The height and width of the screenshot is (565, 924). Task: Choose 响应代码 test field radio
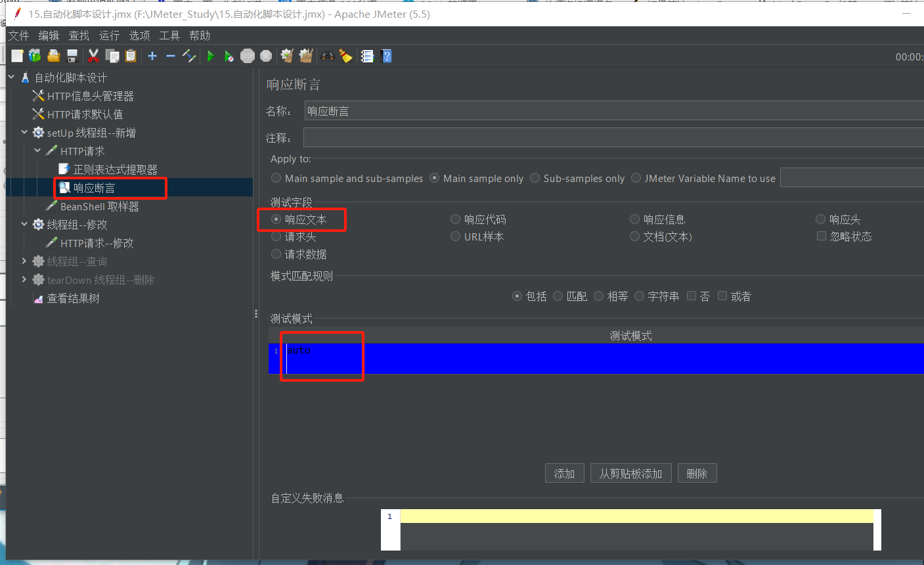tap(456, 219)
